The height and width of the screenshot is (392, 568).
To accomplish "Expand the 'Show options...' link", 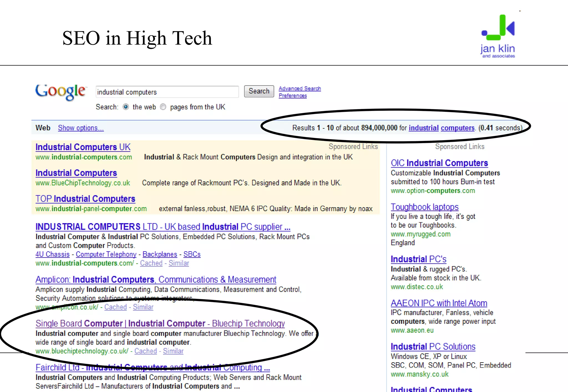I will [x=81, y=128].
